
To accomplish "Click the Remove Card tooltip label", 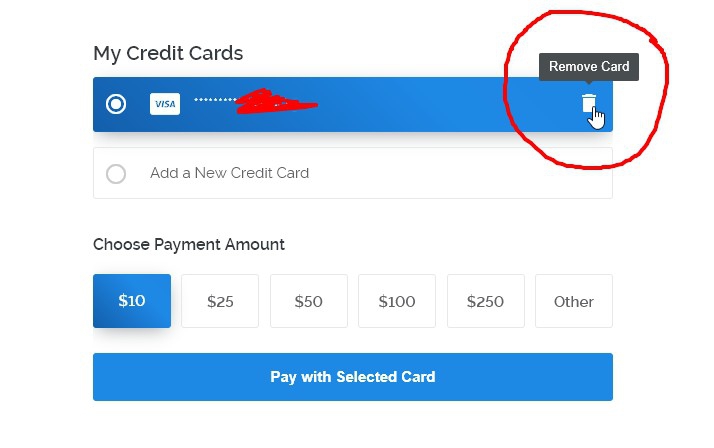I will pos(589,67).
